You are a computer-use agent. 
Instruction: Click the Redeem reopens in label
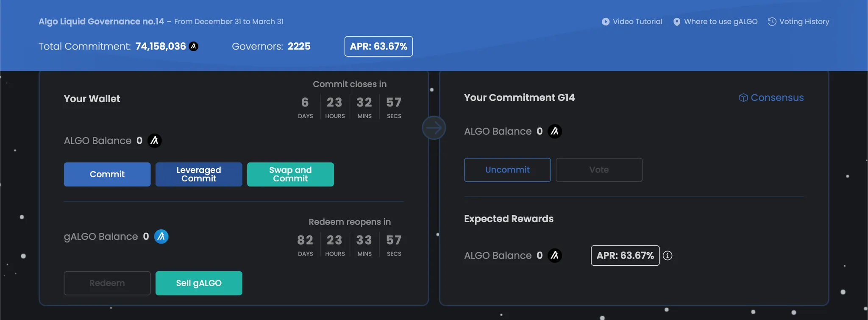(x=350, y=222)
